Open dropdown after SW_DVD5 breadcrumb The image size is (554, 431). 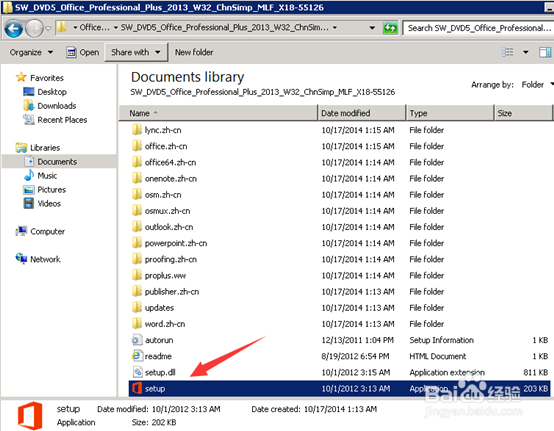point(335,28)
